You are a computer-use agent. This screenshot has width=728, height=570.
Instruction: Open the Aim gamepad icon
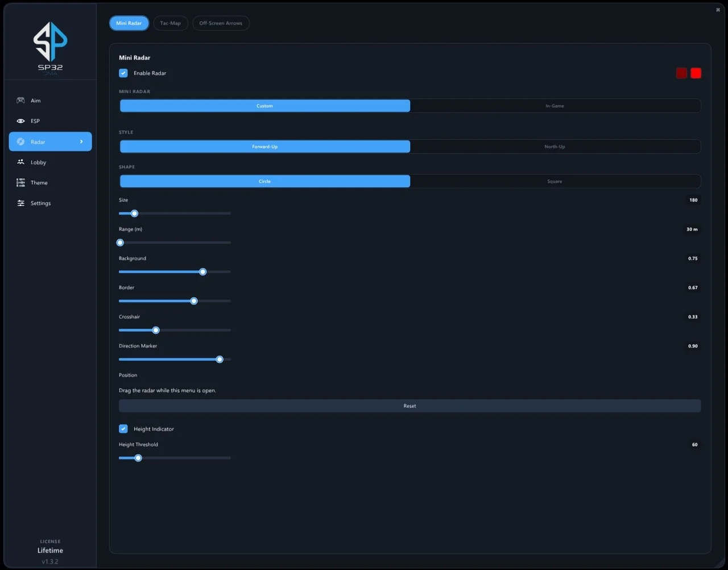[20, 101]
